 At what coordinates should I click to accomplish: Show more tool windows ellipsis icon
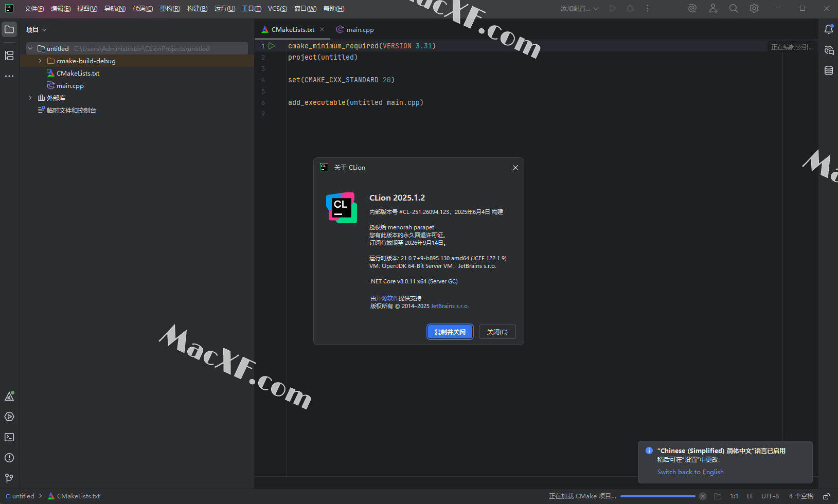[9, 76]
